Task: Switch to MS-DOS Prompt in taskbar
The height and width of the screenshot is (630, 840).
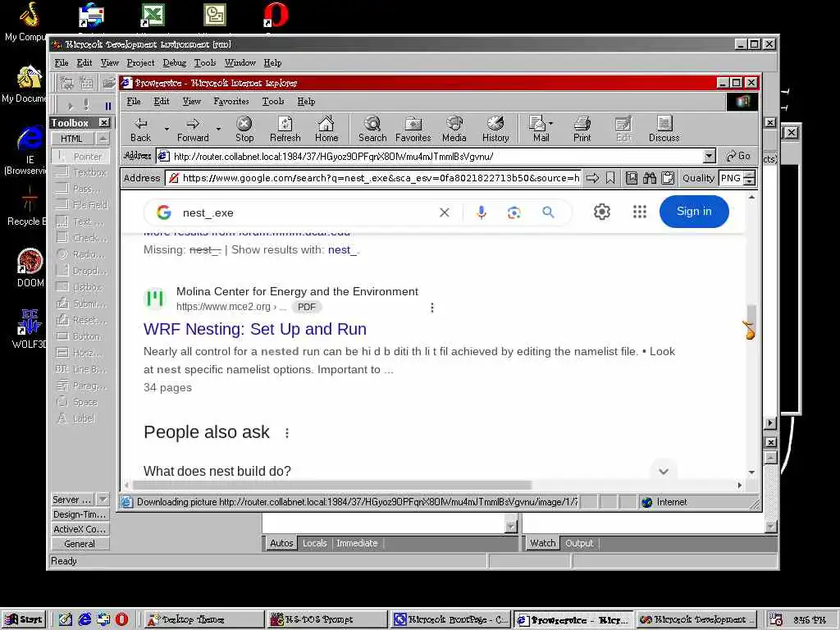Action: (325, 619)
